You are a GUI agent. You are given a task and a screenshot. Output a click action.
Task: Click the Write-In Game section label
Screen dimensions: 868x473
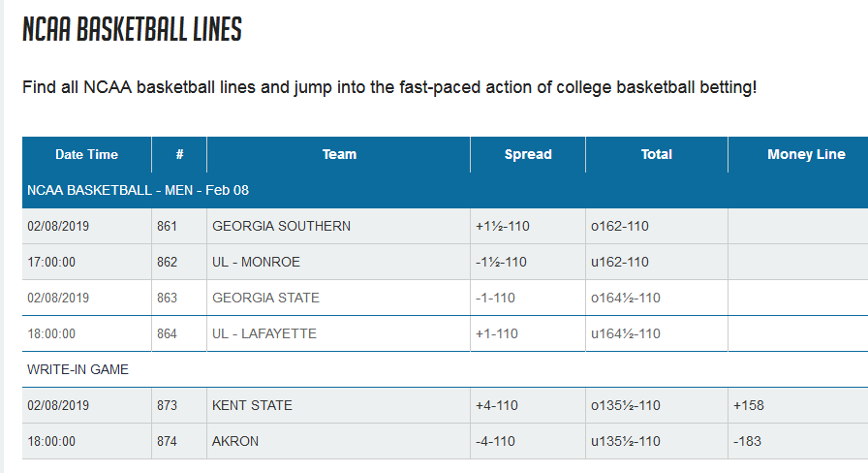78,369
